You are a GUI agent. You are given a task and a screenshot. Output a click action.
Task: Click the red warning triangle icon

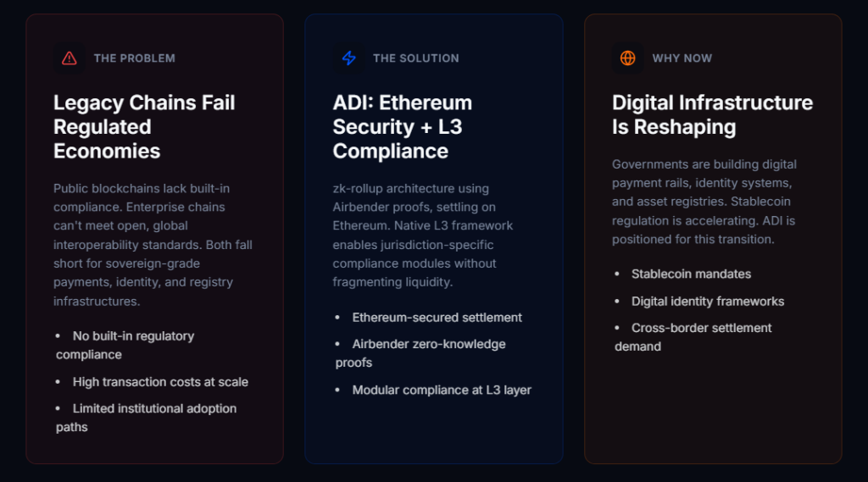coord(70,58)
